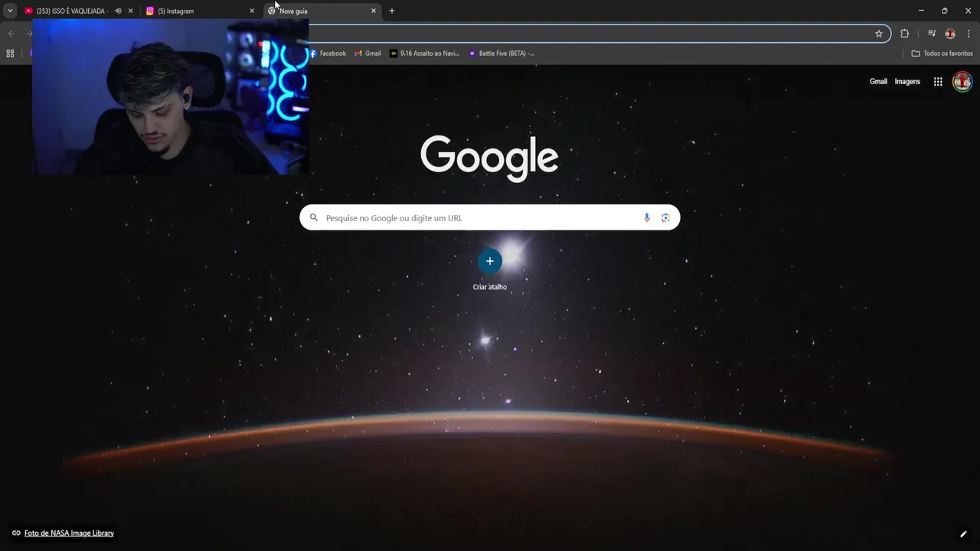Image resolution: width=980 pixels, height=551 pixels.
Task: Open the Facebook bookmark
Action: (328, 54)
